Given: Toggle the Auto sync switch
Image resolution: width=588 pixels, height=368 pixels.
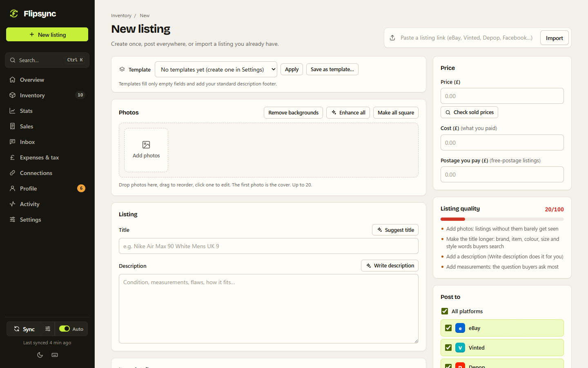Looking at the screenshot, I should (65, 329).
